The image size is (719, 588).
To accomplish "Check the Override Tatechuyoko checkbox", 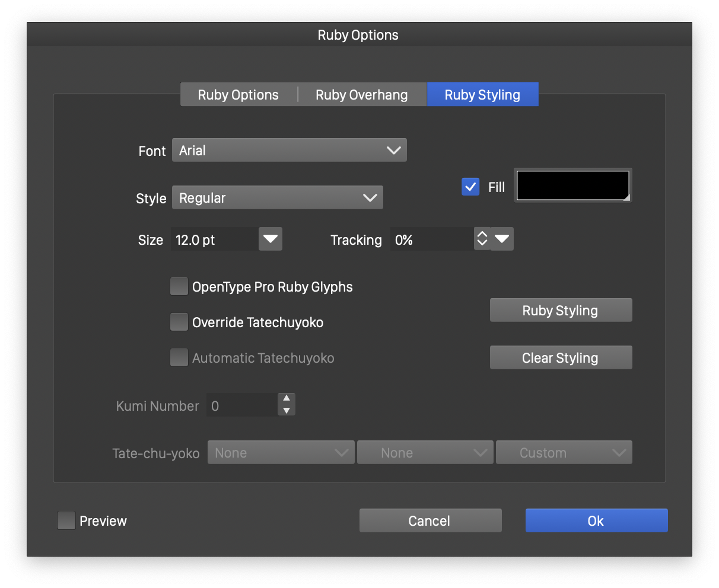I will tap(179, 322).
